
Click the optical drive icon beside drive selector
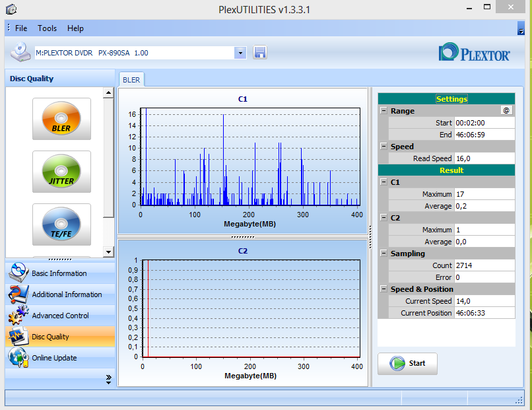click(20, 52)
